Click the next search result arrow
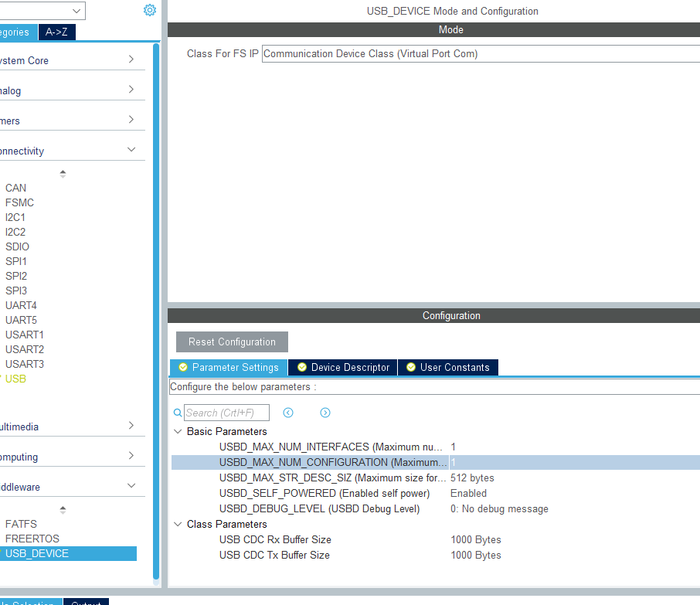This screenshot has height=605, width=700. point(325,413)
